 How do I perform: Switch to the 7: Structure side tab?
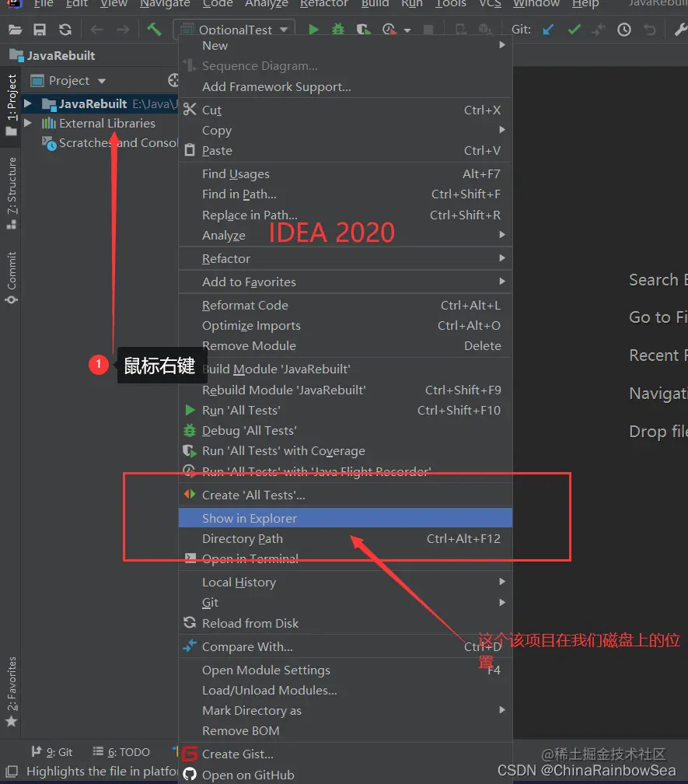11,194
